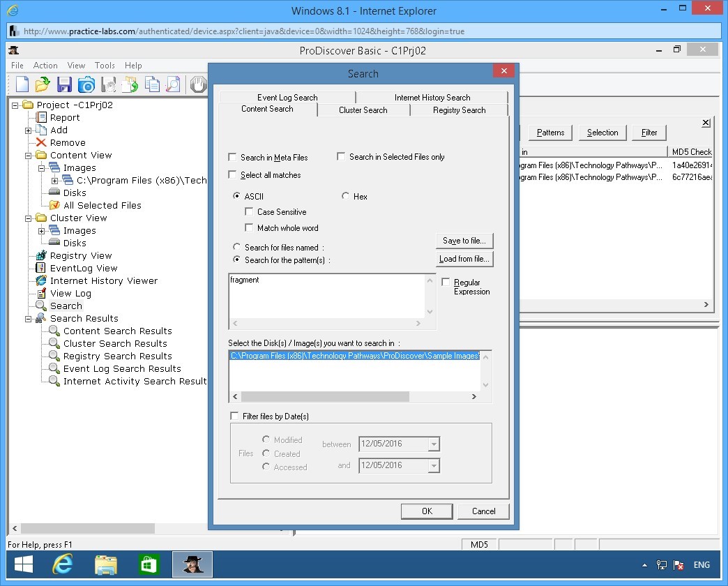Click the Content Search Results magnifier icon
The height and width of the screenshot is (586, 728).
[x=54, y=331]
